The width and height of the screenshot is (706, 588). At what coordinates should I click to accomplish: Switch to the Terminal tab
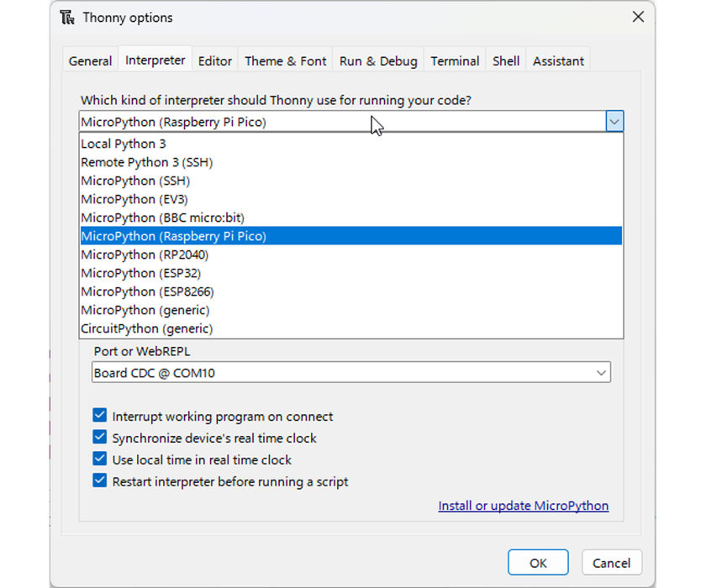[x=455, y=60]
